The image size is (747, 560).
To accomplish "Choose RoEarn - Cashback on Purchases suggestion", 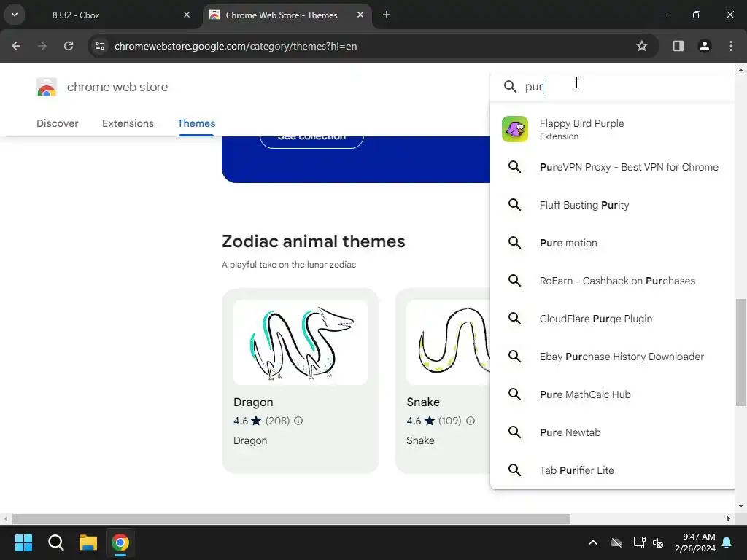I will (x=613, y=281).
